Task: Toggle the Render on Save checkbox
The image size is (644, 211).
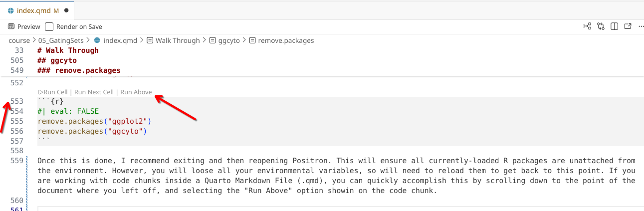Action: tap(49, 27)
